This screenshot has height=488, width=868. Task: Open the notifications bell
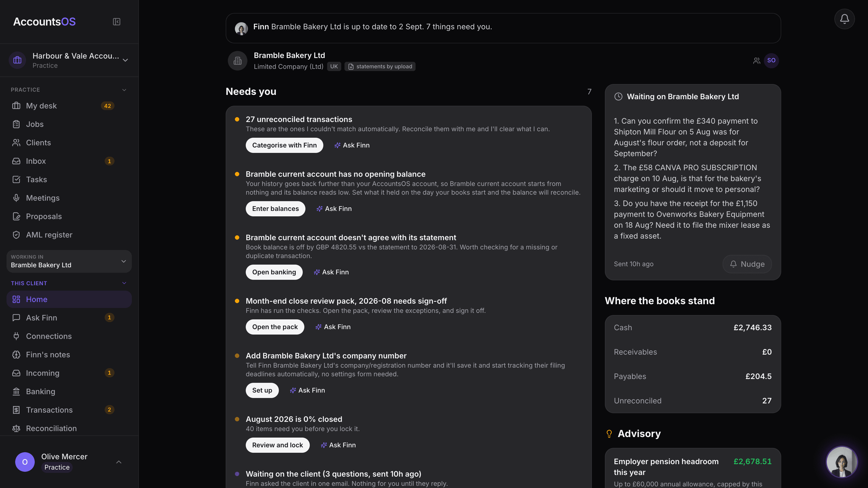(x=844, y=19)
